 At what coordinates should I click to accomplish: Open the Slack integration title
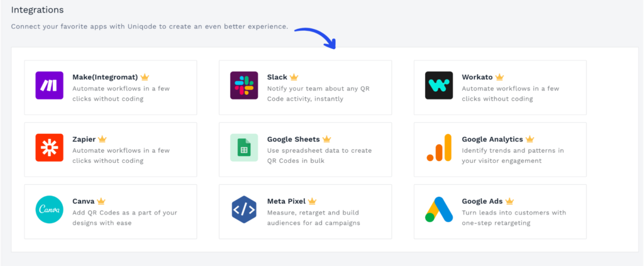coord(277,77)
